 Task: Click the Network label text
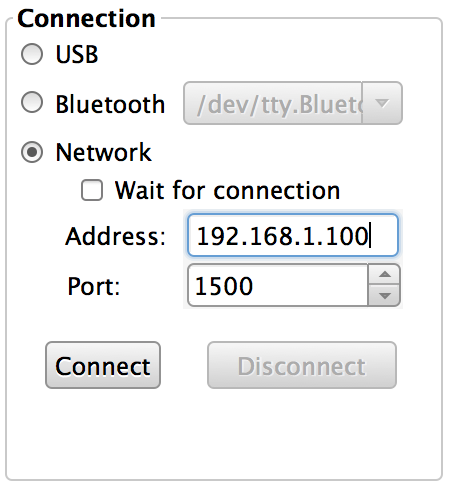pos(104,152)
